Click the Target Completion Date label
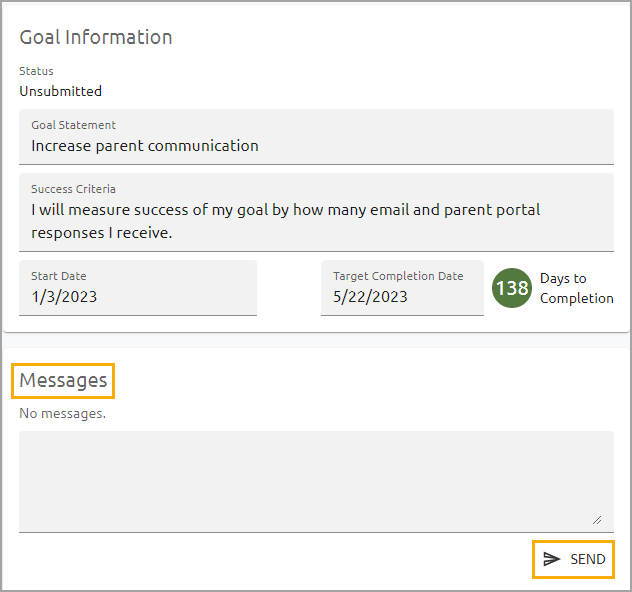The height and width of the screenshot is (592, 632). tap(398, 276)
